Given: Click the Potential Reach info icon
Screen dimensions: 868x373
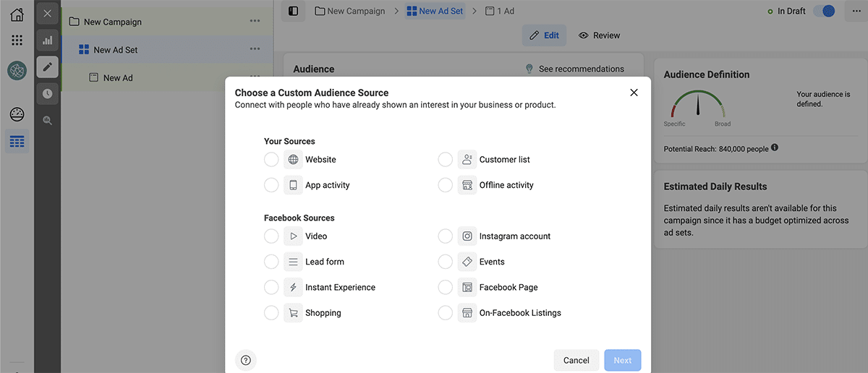Looking at the screenshot, I should [775, 147].
